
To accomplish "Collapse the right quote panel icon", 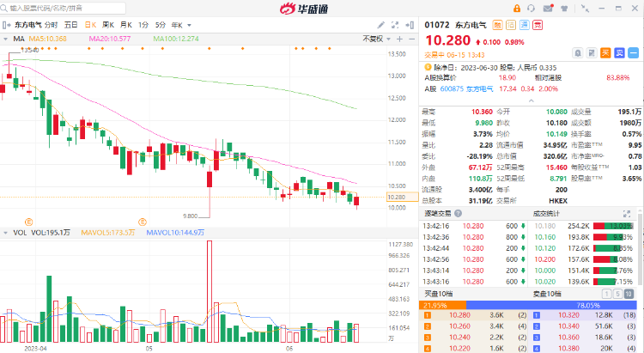I will [x=410, y=25].
